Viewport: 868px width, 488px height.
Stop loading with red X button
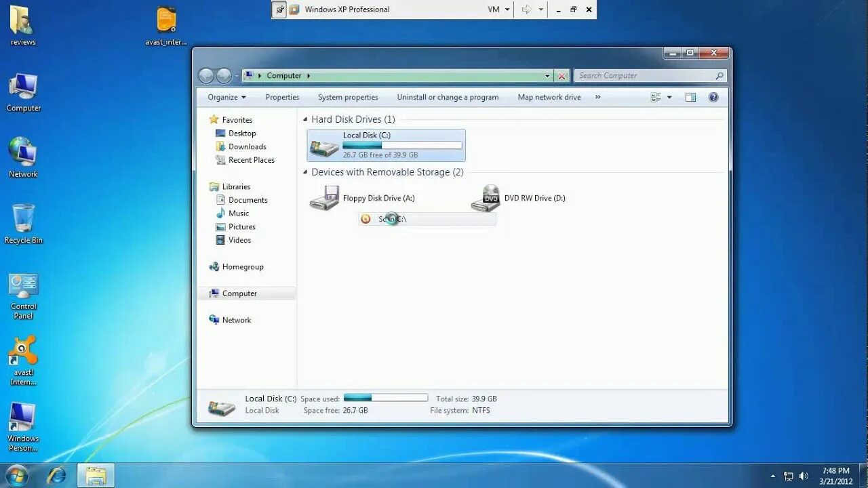point(561,76)
